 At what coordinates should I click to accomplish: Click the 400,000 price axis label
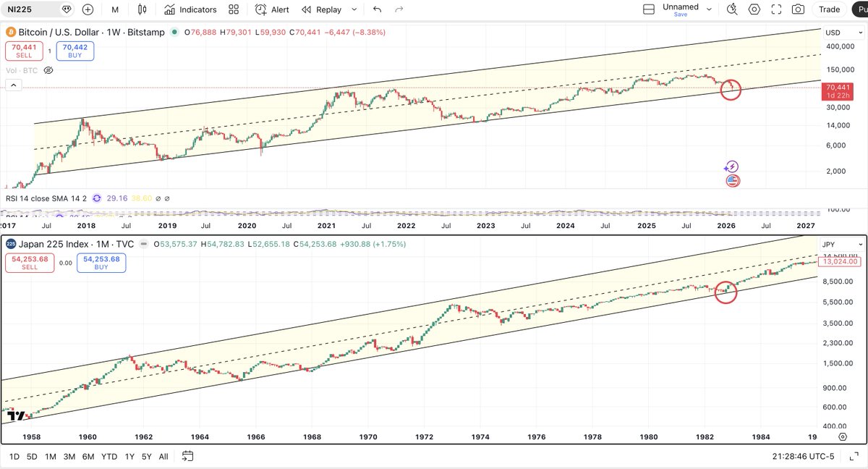[x=839, y=46]
